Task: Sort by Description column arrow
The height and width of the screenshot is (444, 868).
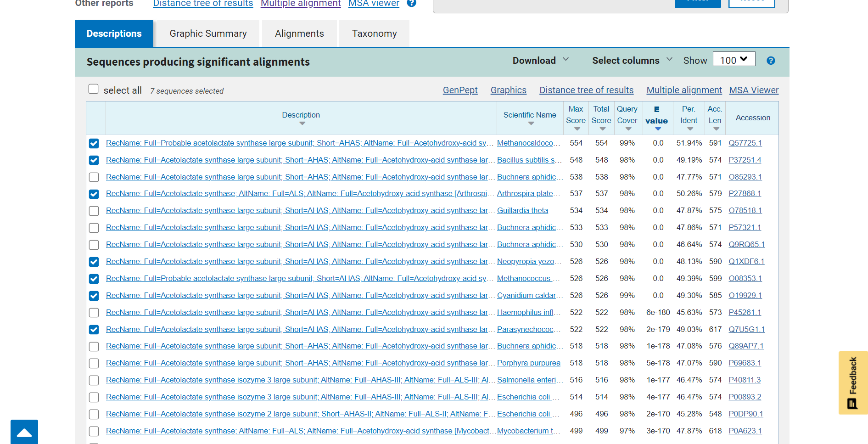Action: 302,124
